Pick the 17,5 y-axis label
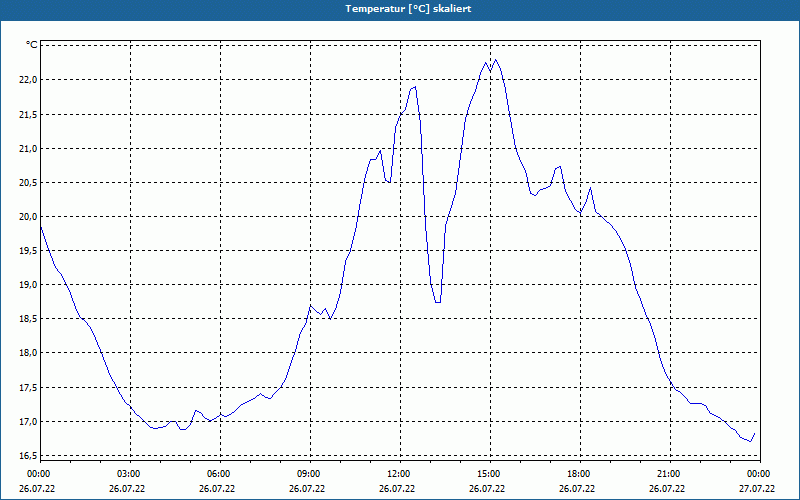This screenshot has height=500, width=800. pos(29,388)
